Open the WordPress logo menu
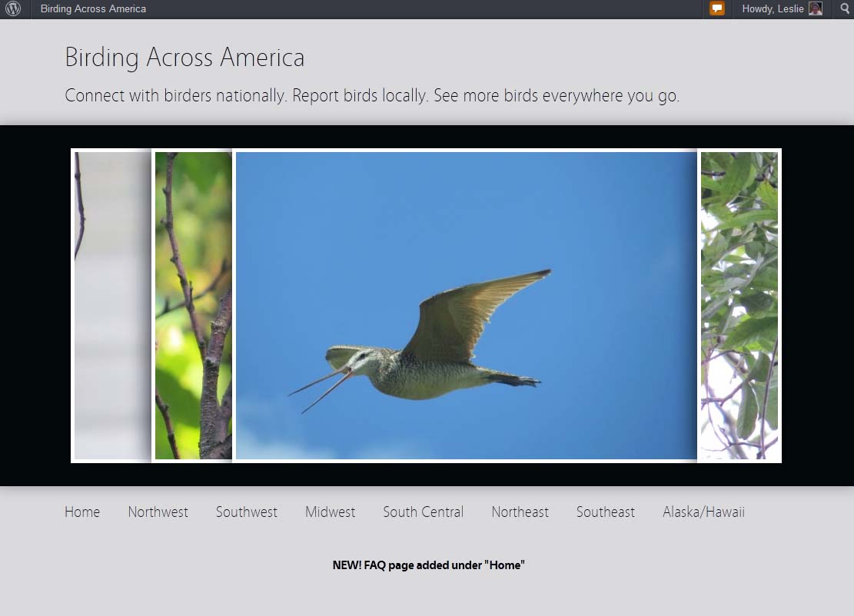This screenshot has width=854, height=616. [13, 9]
